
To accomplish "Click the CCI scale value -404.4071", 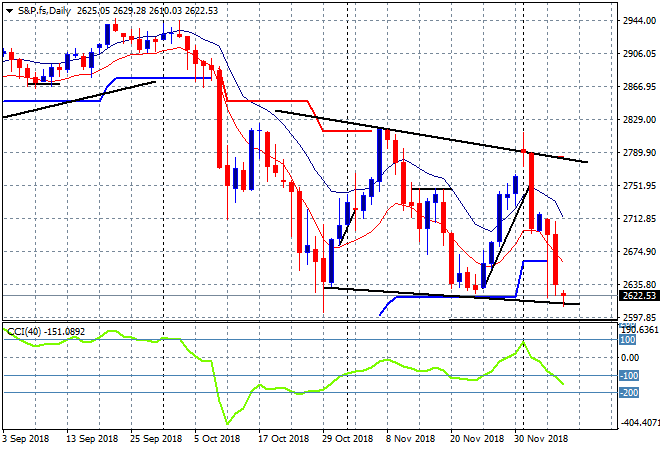I will click(638, 422).
